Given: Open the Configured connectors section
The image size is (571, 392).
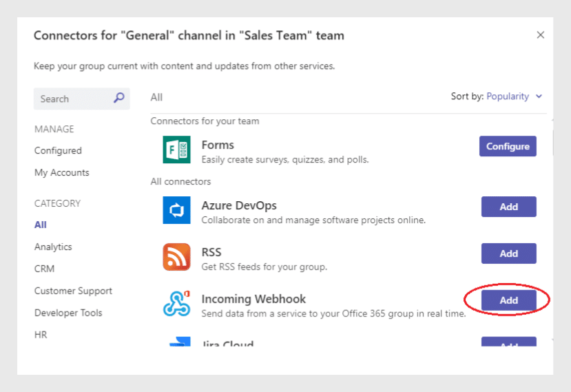Looking at the screenshot, I should click(x=58, y=150).
